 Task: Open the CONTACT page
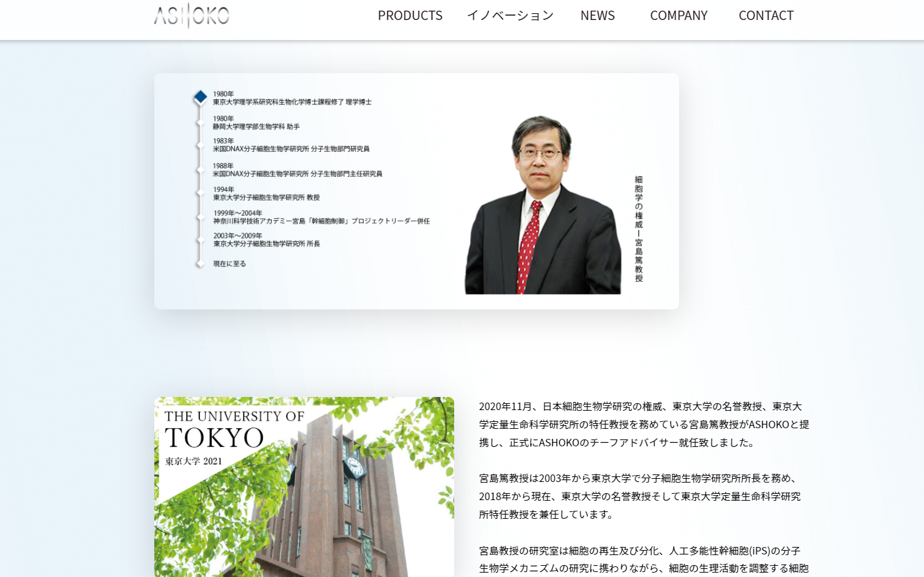[x=766, y=16]
